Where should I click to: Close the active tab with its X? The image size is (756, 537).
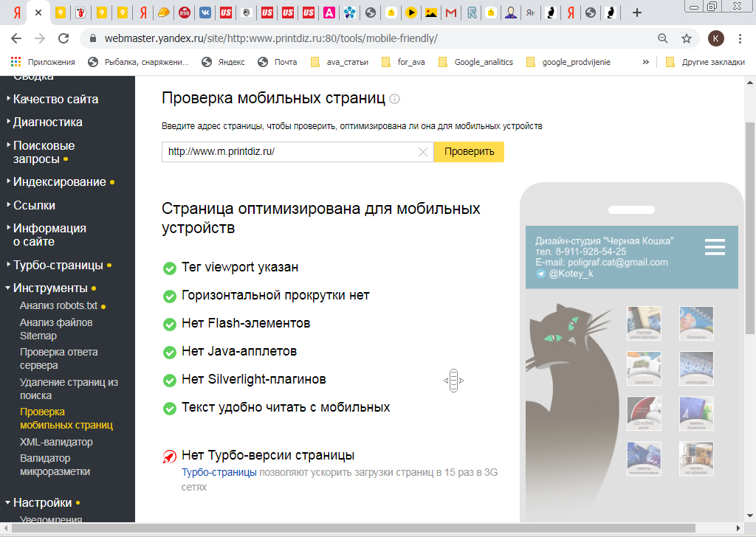pyautogui.click(x=38, y=13)
